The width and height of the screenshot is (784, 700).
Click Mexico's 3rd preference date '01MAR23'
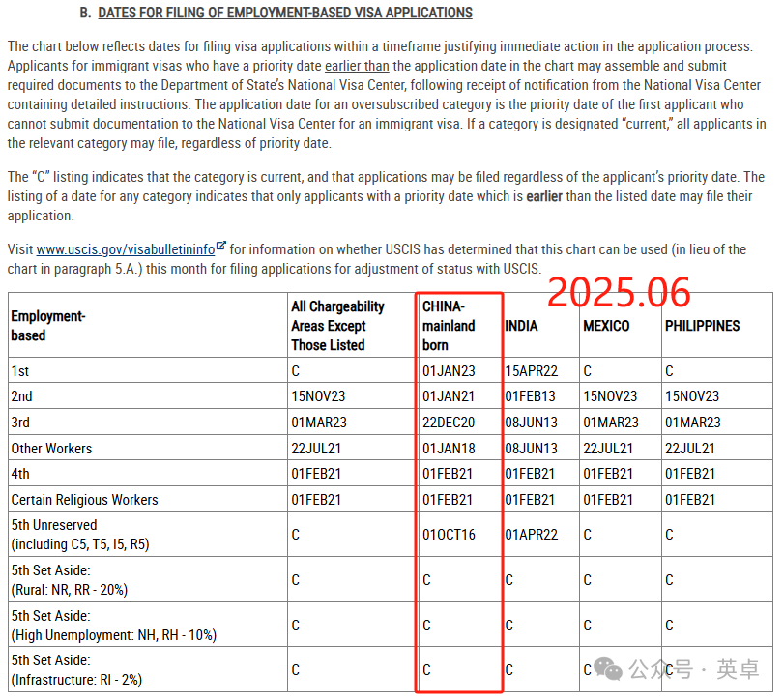(x=611, y=423)
